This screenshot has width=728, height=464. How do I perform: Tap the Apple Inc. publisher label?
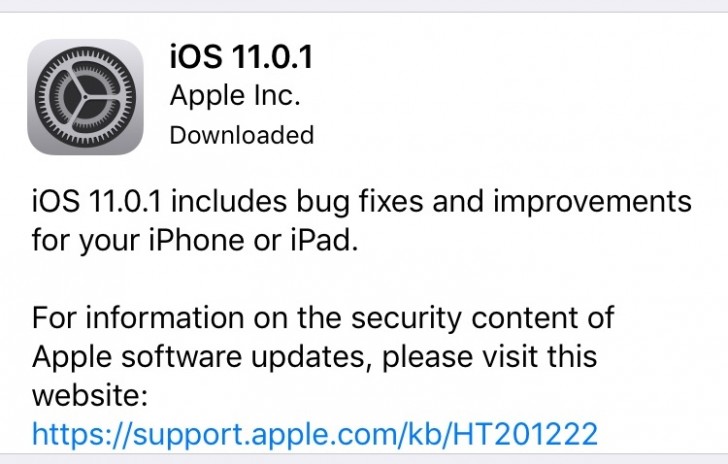(x=235, y=96)
